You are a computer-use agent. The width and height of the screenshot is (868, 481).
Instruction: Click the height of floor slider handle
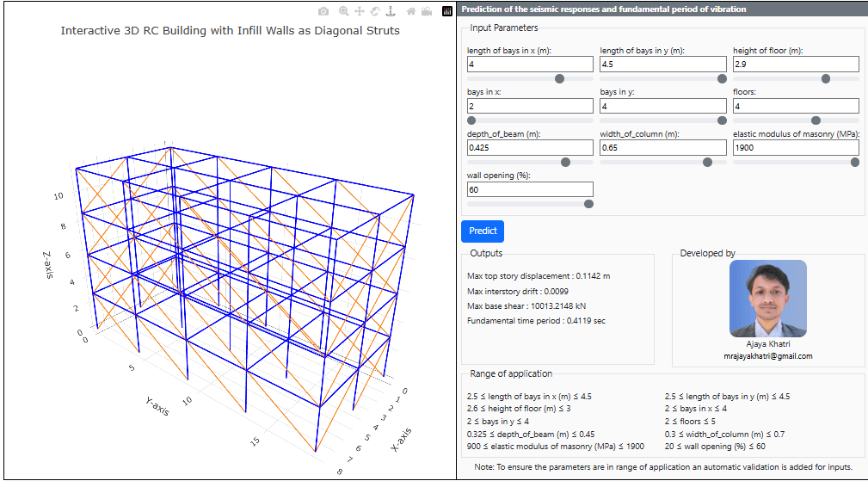pos(826,78)
